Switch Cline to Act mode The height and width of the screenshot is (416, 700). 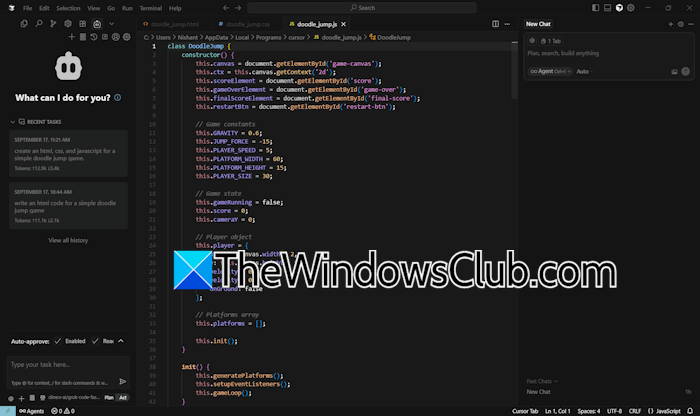pos(123,398)
